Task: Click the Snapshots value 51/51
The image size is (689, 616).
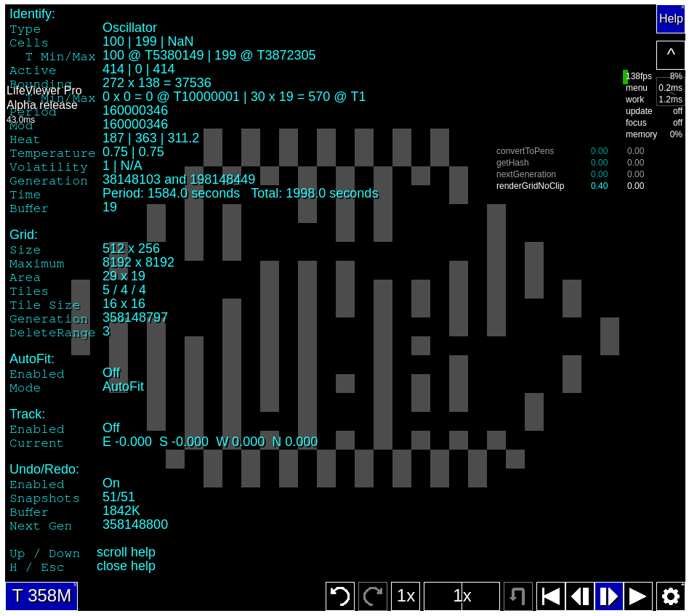Action: click(x=118, y=497)
